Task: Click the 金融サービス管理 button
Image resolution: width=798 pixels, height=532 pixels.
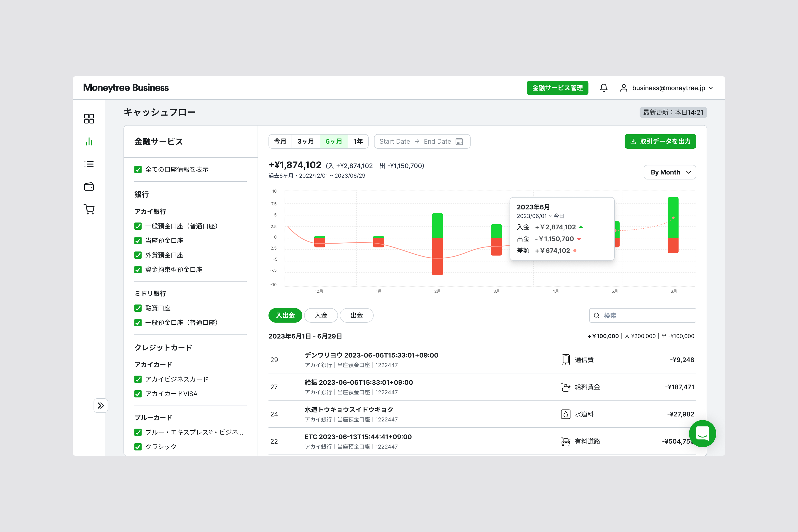Action: tap(557, 87)
